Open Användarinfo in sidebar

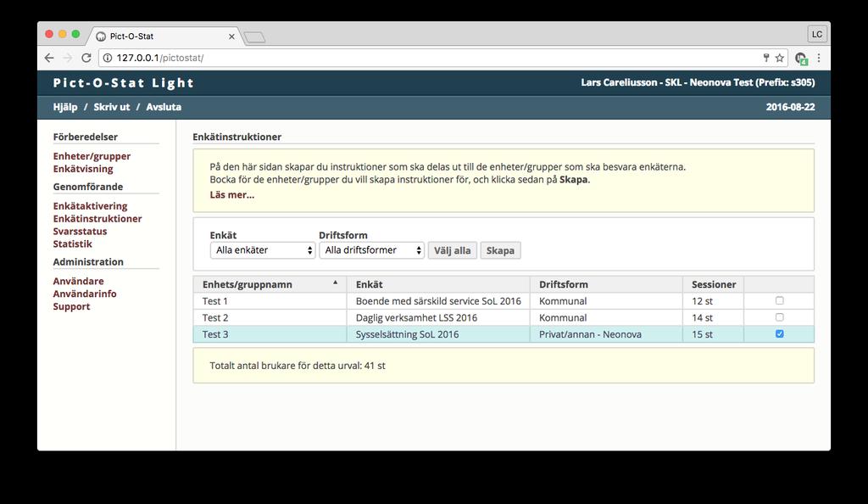coord(85,294)
